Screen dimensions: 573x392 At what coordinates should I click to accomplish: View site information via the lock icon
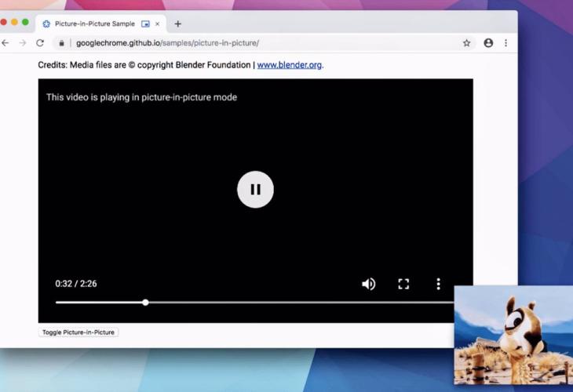[61, 43]
